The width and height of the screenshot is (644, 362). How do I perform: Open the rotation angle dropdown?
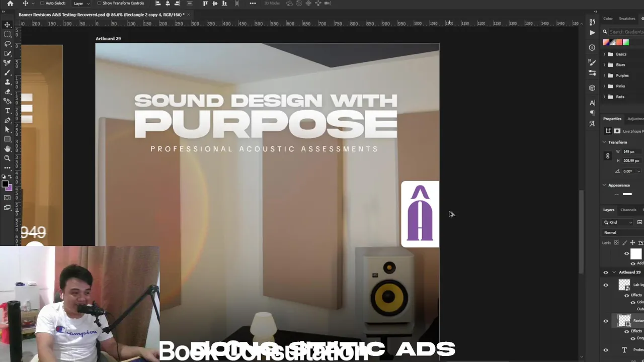[x=638, y=171]
